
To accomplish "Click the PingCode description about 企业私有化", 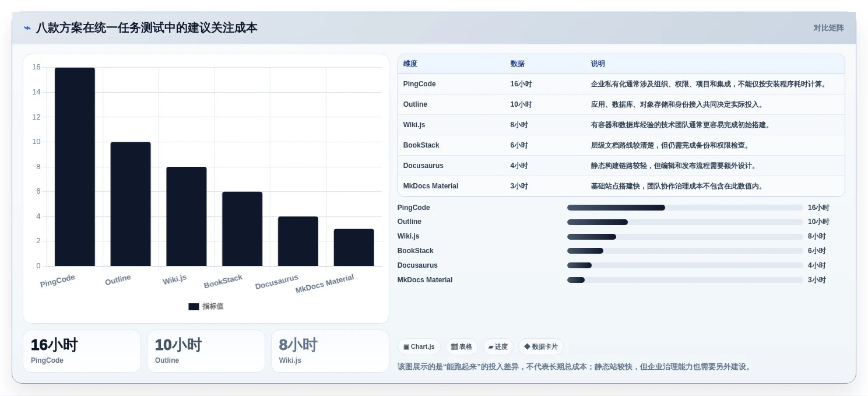I will click(709, 84).
